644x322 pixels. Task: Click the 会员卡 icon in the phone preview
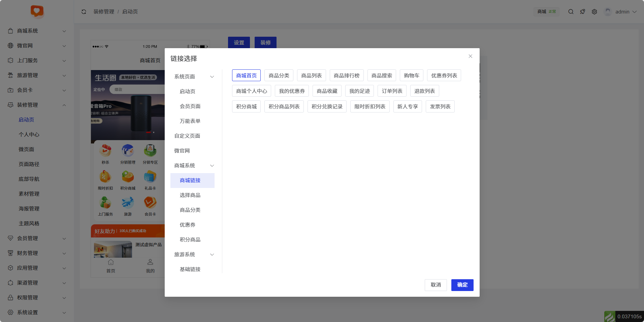click(150, 203)
